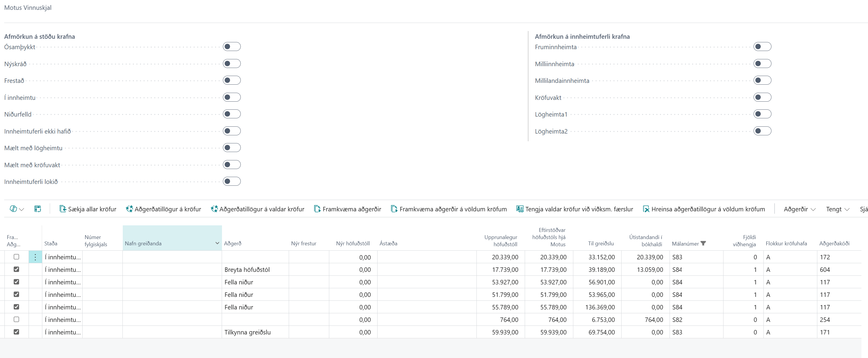This screenshot has height=358, width=868.
Task: Click the Sækja allar kröfur icon
Action: tap(63, 209)
